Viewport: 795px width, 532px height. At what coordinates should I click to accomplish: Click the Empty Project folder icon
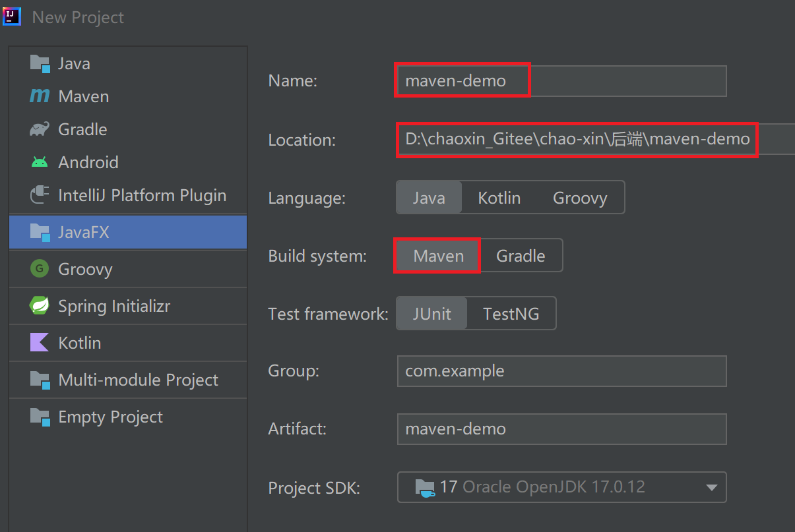(40, 417)
